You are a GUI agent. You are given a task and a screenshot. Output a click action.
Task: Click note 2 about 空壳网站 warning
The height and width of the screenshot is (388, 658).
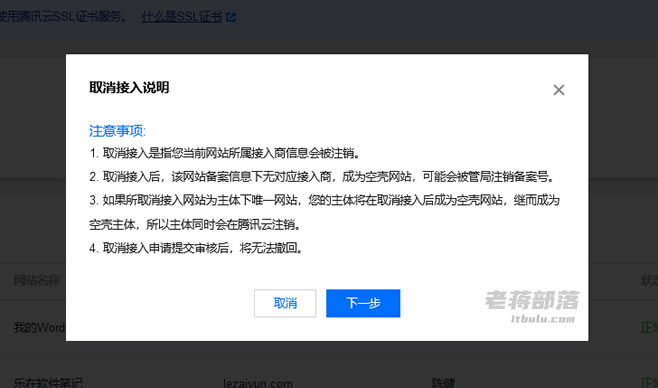(x=322, y=177)
